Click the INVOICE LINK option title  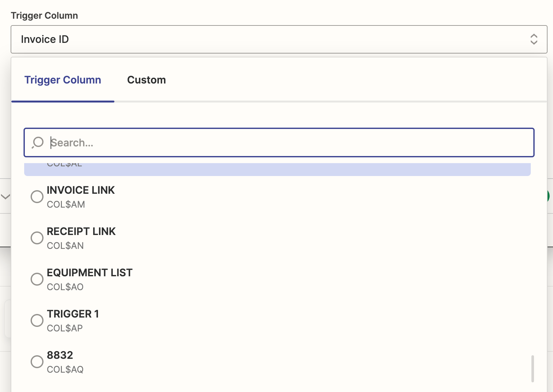click(x=81, y=190)
